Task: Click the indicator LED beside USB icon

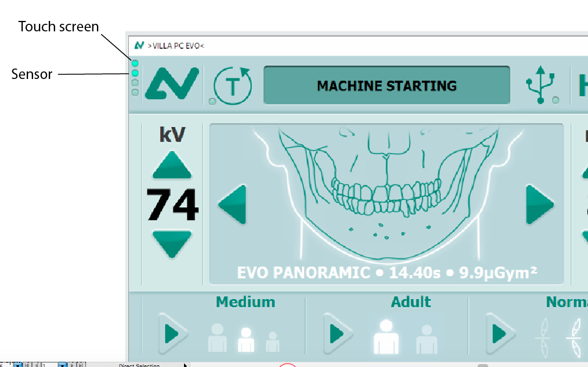Action: coord(555,100)
